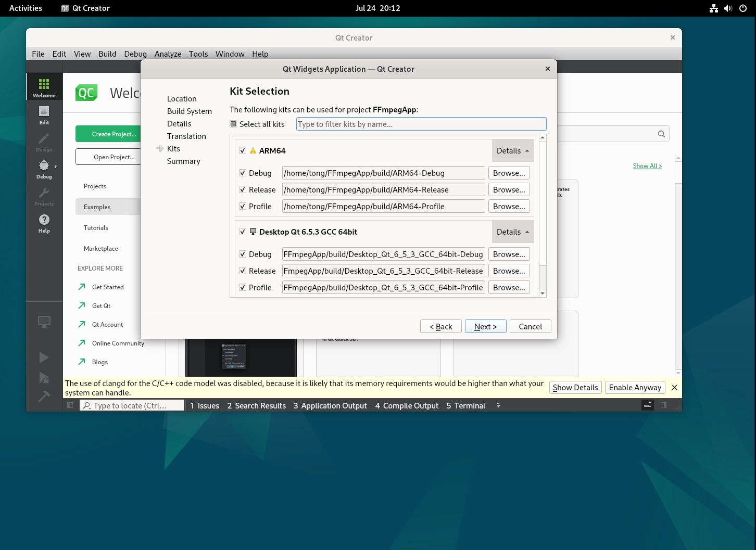Open the Build menu
756x550 pixels.
[107, 54]
